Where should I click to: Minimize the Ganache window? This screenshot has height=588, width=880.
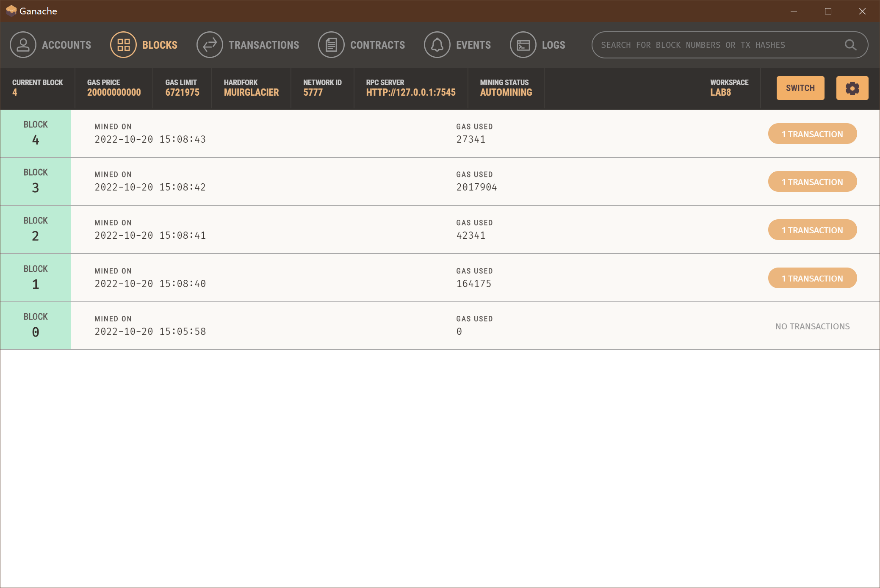(x=794, y=11)
